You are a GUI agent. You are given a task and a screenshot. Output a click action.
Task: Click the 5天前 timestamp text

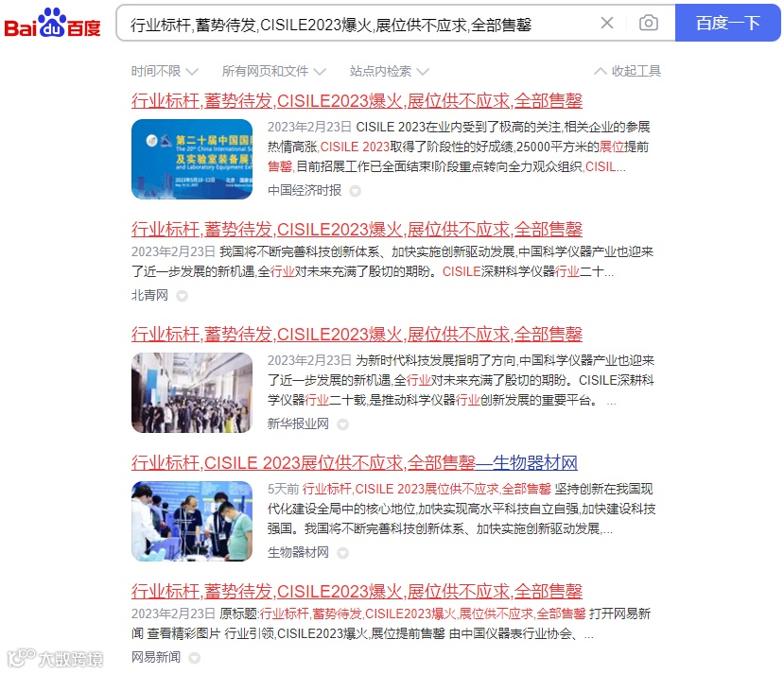pos(283,489)
